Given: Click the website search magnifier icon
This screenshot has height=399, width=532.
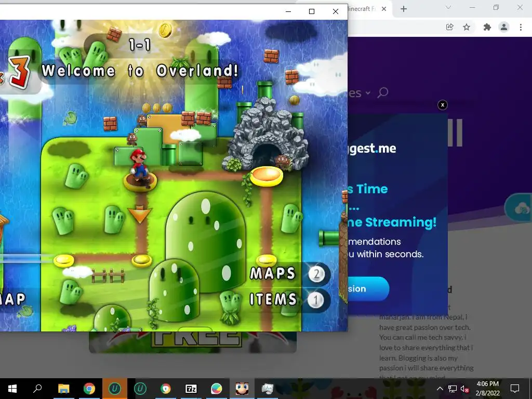Looking at the screenshot, I should (383, 92).
